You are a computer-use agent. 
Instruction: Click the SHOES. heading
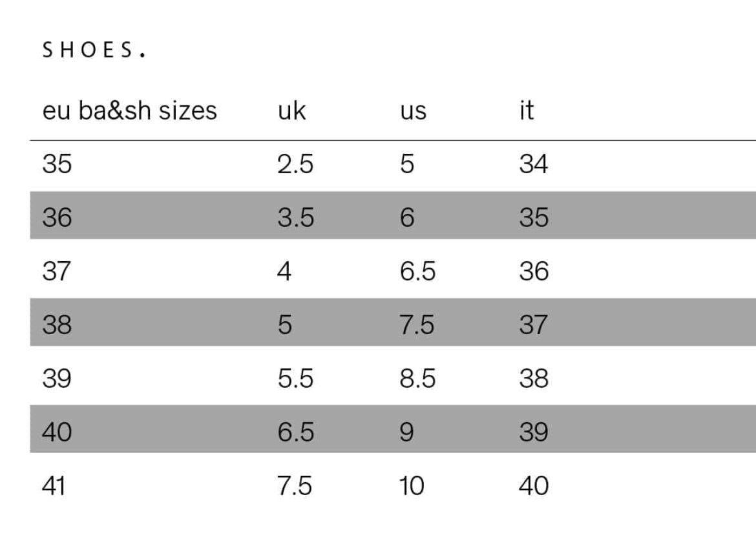click(94, 50)
